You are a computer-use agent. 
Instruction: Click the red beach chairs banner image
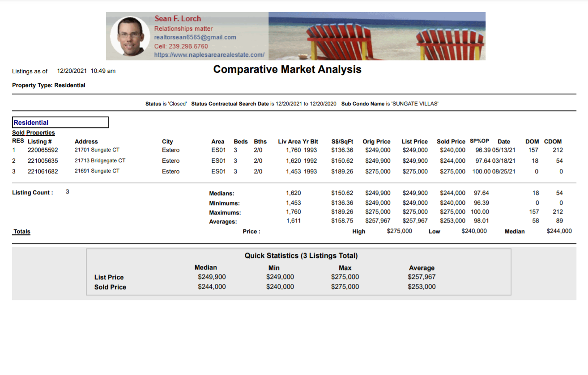pos(377,36)
